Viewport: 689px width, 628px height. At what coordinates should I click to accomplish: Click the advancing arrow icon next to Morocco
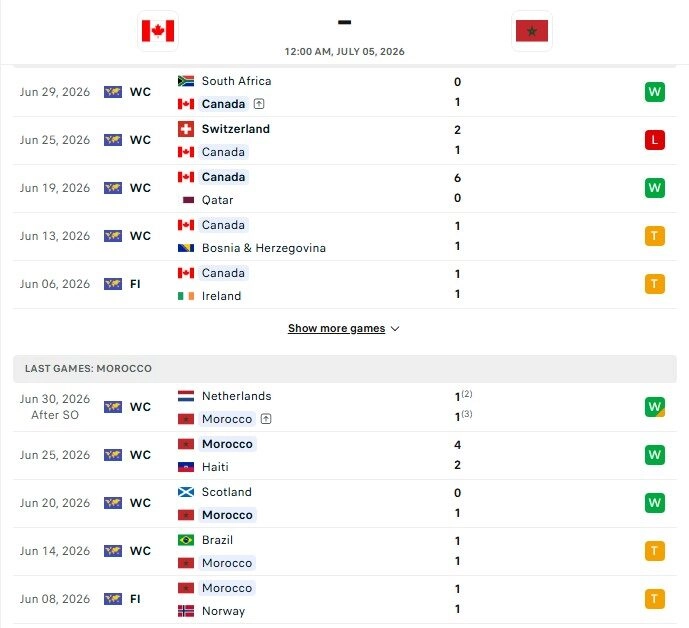click(x=266, y=419)
